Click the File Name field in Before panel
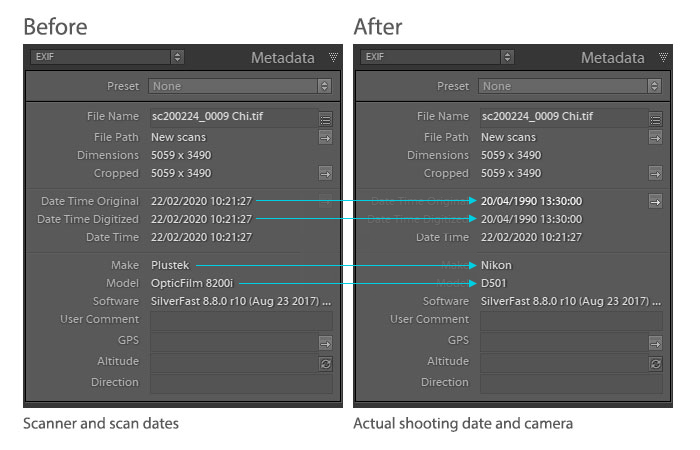The width and height of the screenshot is (700, 450). pyautogui.click(x=232, y=117)
